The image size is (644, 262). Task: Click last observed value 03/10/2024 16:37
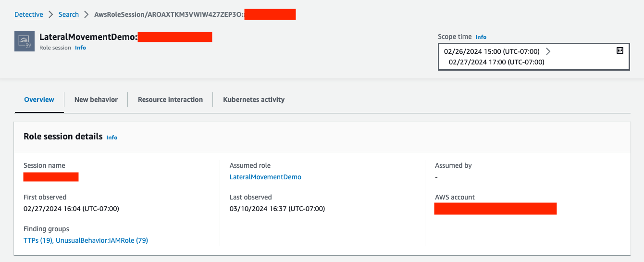pos(277,209)
